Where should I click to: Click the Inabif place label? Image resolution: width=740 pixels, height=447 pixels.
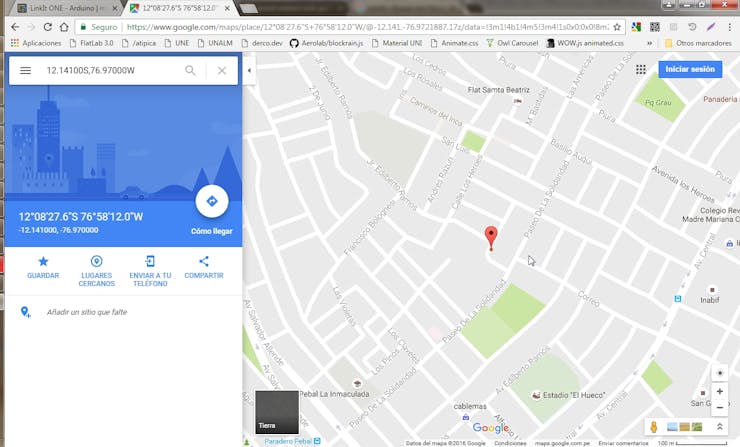pos(710,300)
